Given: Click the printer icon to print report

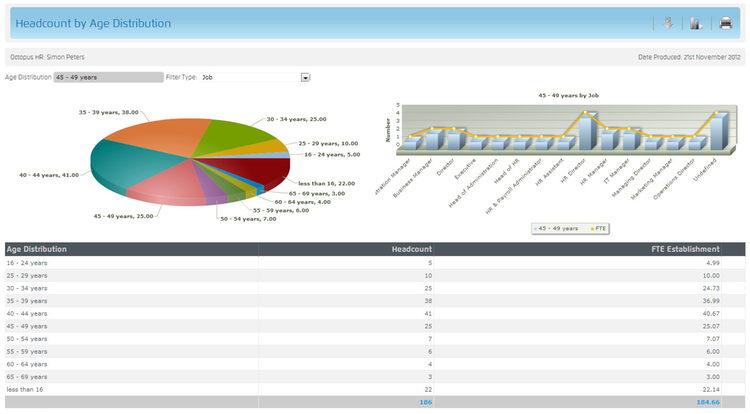Looking at the screenshot, I should [x=726, y=23].
